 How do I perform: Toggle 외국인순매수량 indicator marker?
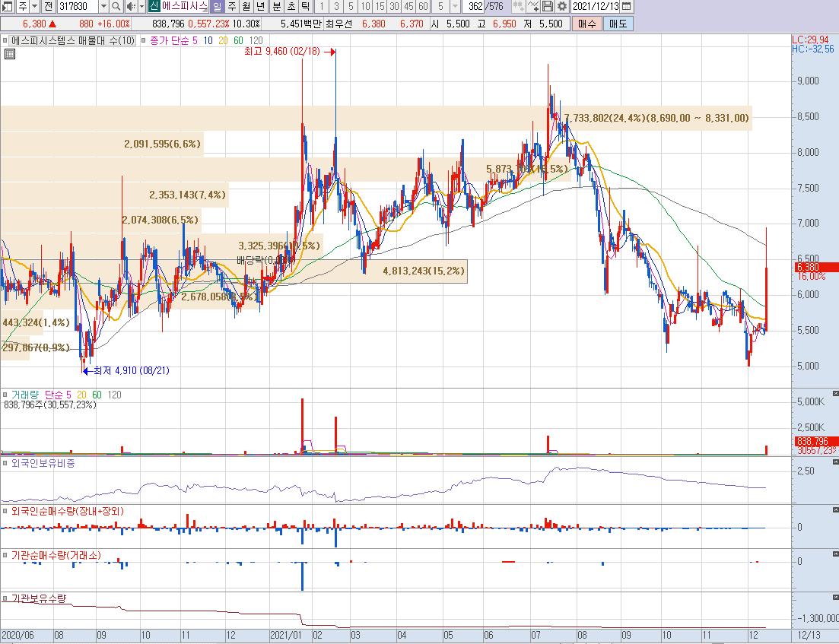(5, 512)
